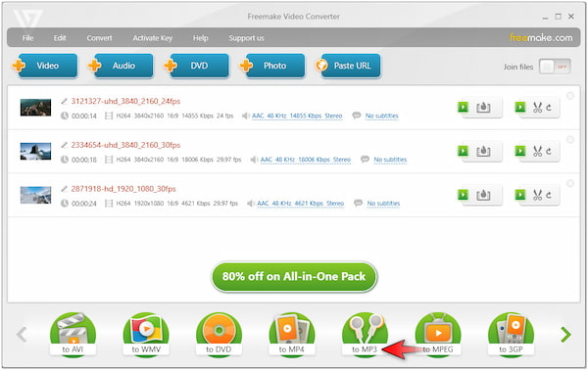Click file name 2334654-uhd_3840_2160_30fps
The image size is (588, 370).
(x=125, y=145)
